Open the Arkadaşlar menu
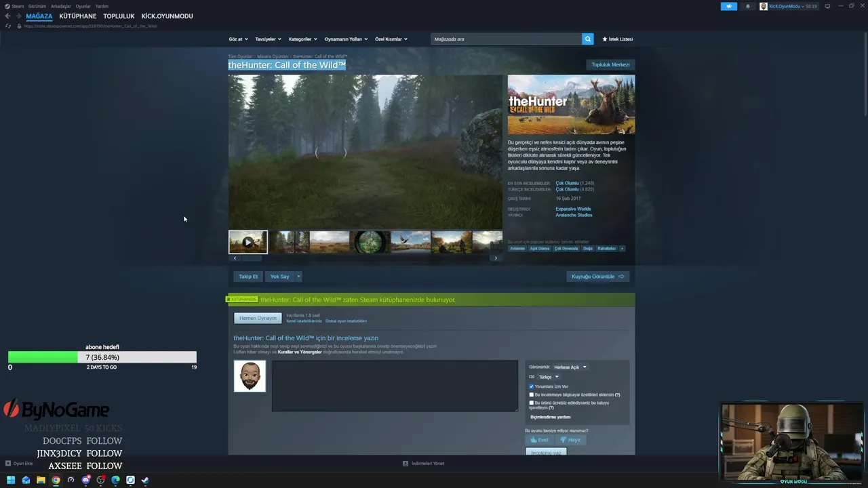This screenshot has height=488, width=868. [61, 6]
